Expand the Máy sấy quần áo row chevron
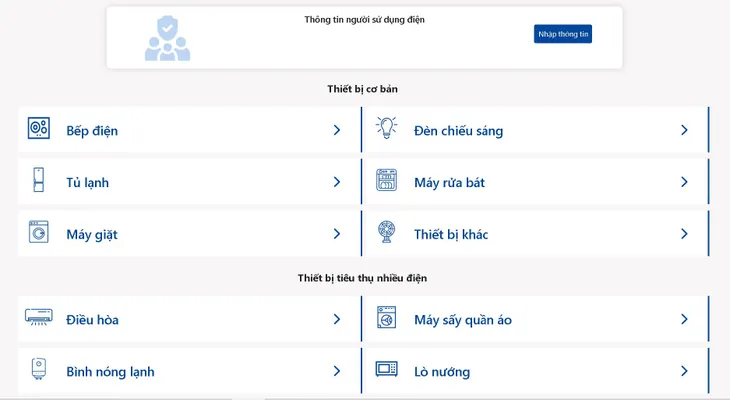730x400 pixels. click(684, 319)
